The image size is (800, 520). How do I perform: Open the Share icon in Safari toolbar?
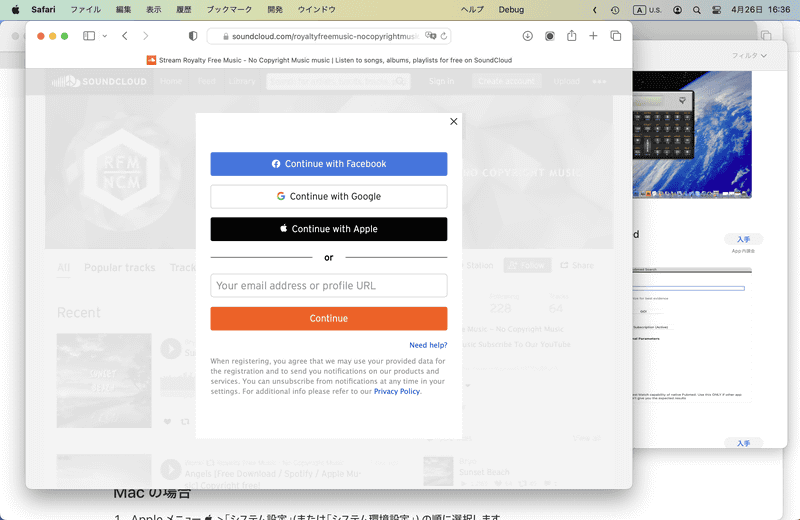(571, 36)
